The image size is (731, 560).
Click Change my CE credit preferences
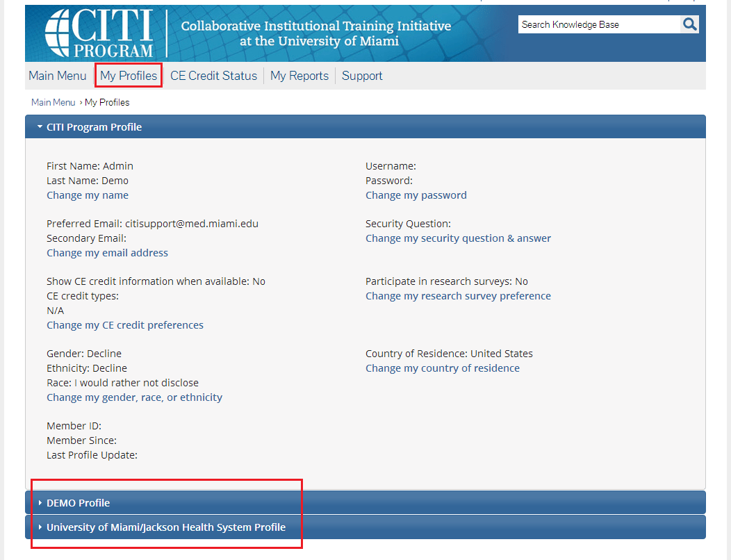[125, 325]
